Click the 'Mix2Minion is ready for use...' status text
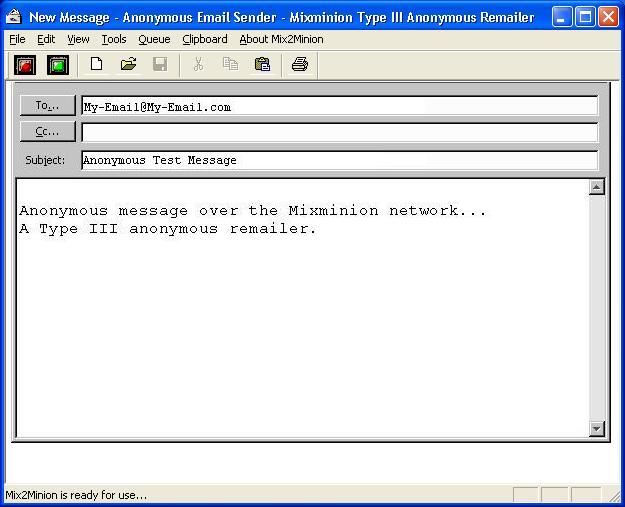This screenshot has height=507, width=625. [x=76, y=495]
